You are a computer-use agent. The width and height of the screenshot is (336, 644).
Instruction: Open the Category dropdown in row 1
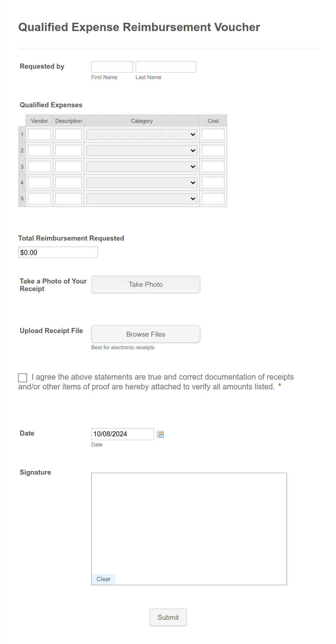pyautogui.click(x=141, y=134)
